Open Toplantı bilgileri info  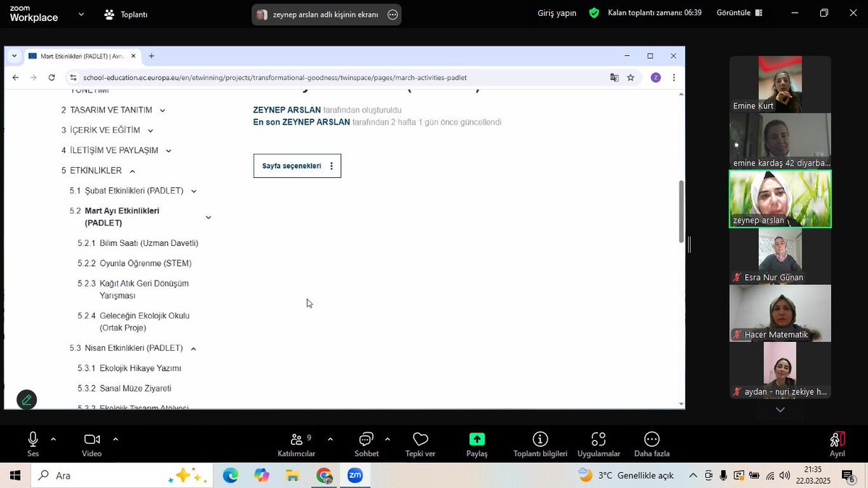[540, 444]
